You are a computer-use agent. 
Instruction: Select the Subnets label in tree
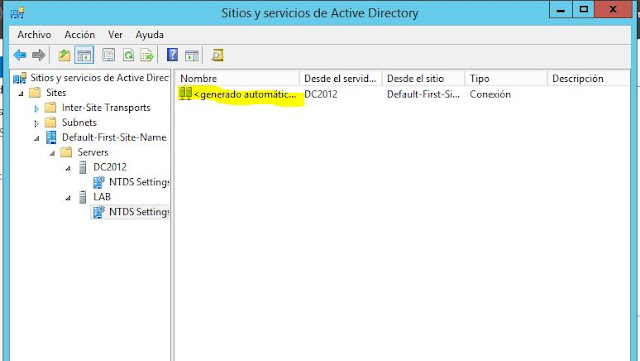[79, 123]
